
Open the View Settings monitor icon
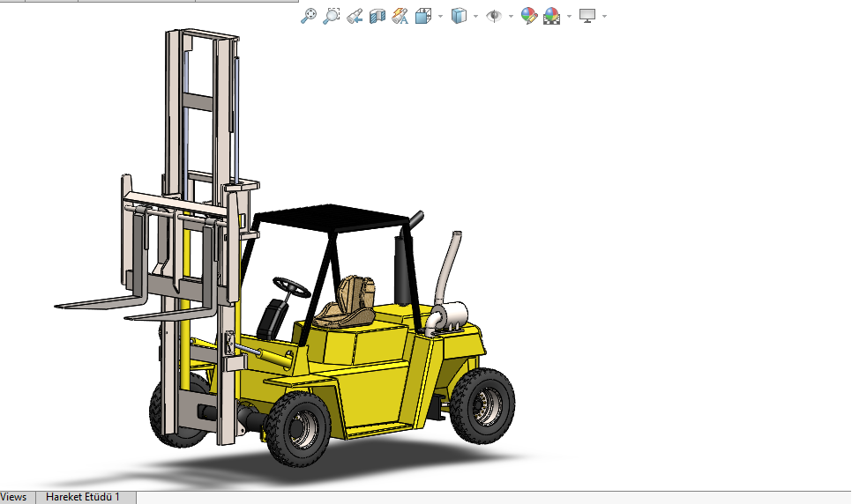(587, 15)
